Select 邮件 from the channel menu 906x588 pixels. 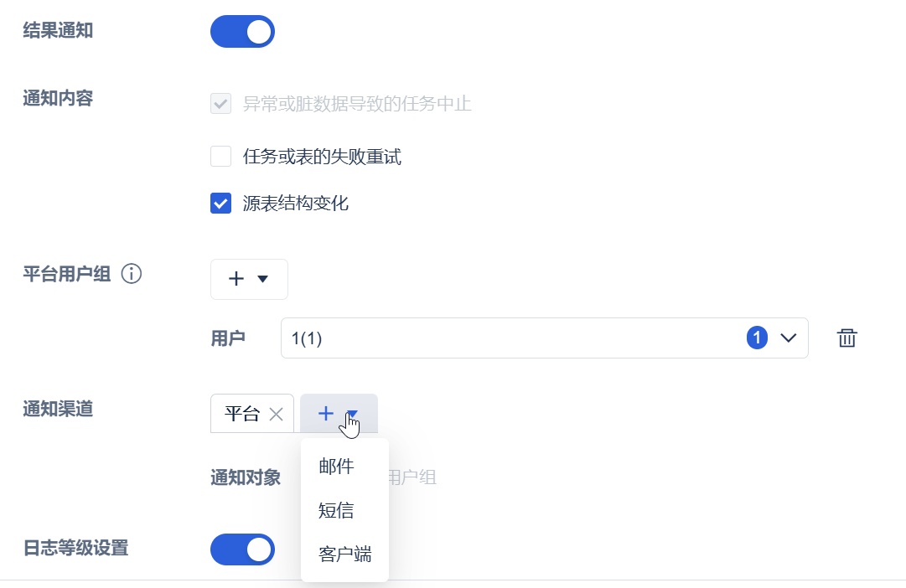pos(336,467)
